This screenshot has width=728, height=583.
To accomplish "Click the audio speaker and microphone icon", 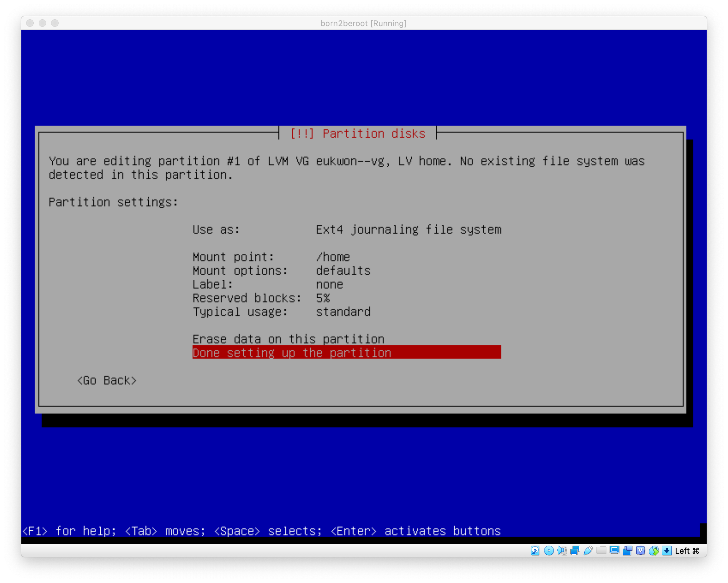I will (562, 551).
